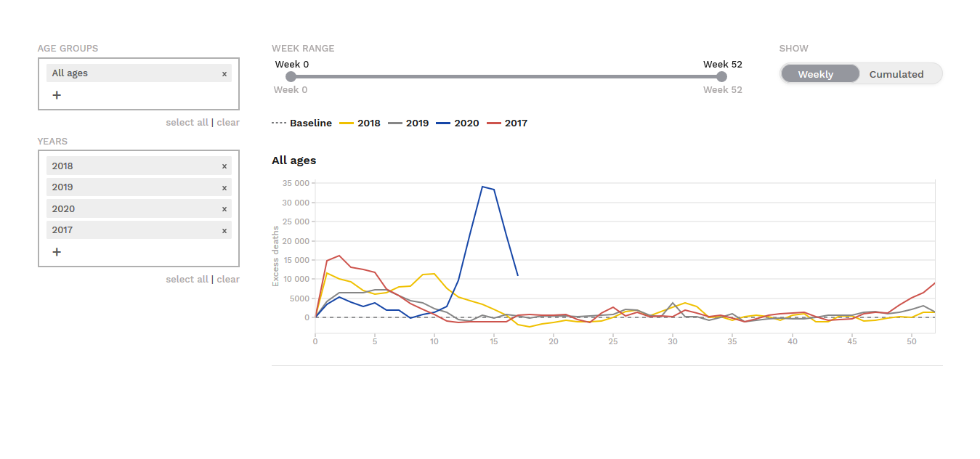Add another year with plus icon

tap(57, 252)
